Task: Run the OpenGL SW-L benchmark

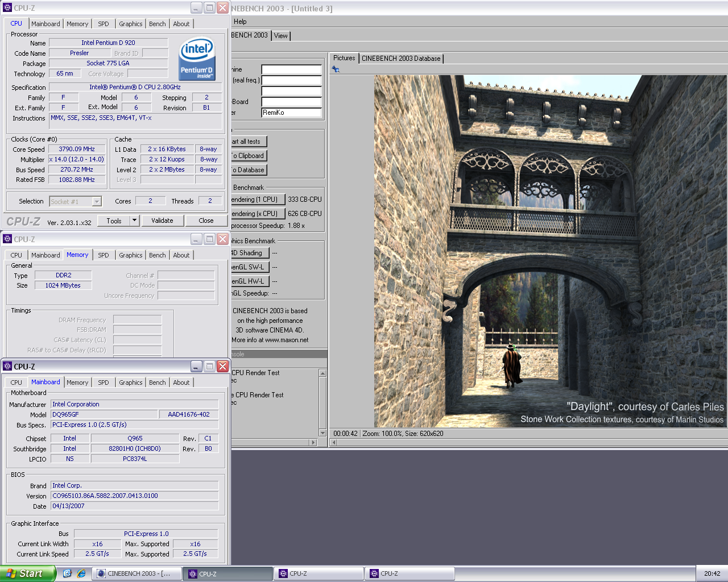Action: 249,267
